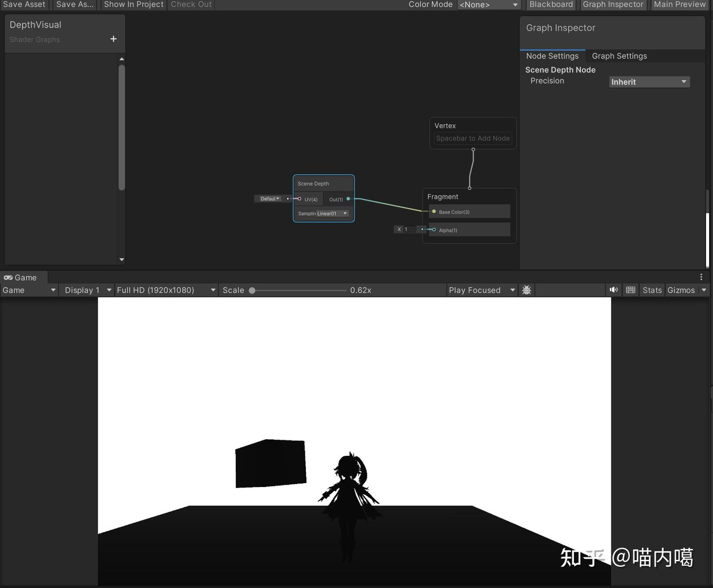Click the Scene Depth node's Out(1) port
The image size is (713, 588).
coord(348,199)
